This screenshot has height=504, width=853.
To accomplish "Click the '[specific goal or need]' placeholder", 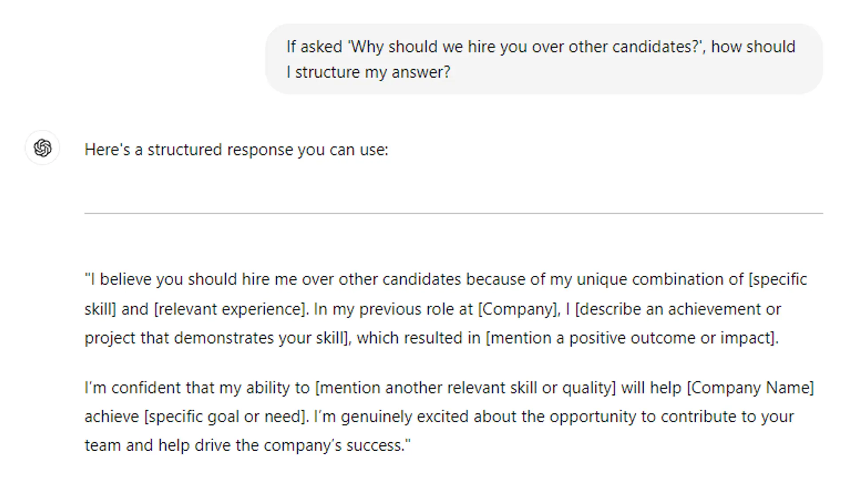I will [x=225, y=417].
